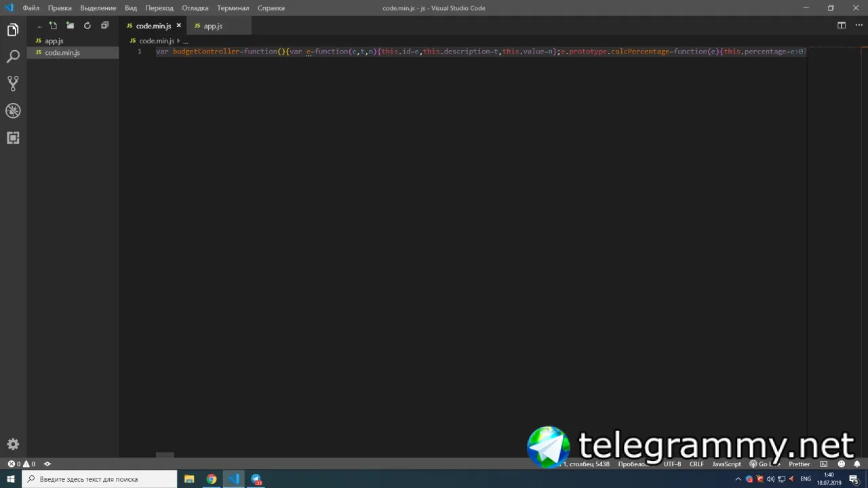Click line number 1 in the gutter
Image resolution: width=868 pixels, height=488 pixels.
pyautogui.click(x=140, y=52)
